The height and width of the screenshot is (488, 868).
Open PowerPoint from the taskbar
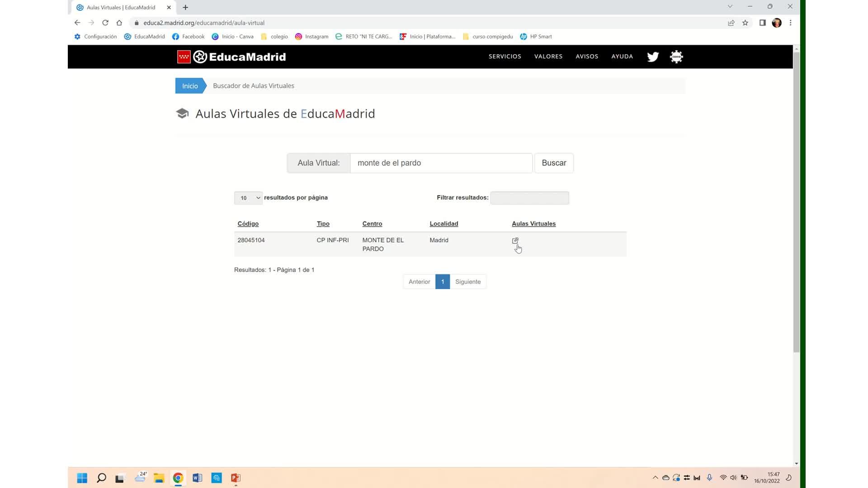click(236, 478)
